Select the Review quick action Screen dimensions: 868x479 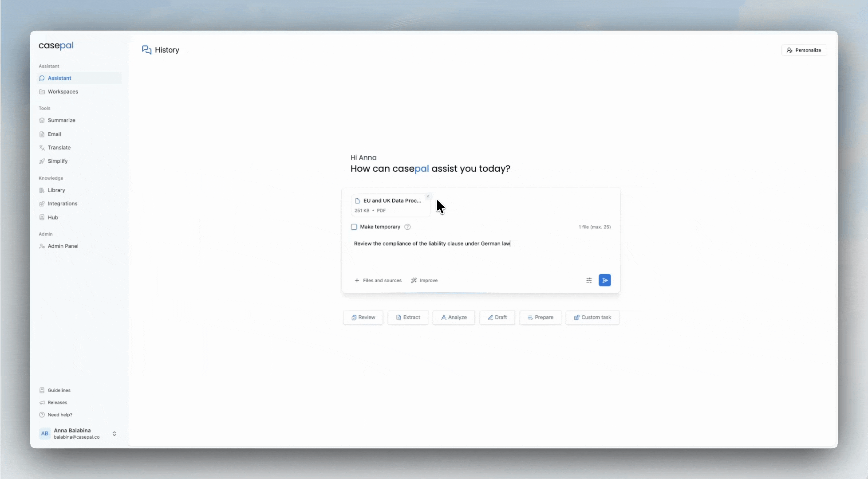pos(363,318)
